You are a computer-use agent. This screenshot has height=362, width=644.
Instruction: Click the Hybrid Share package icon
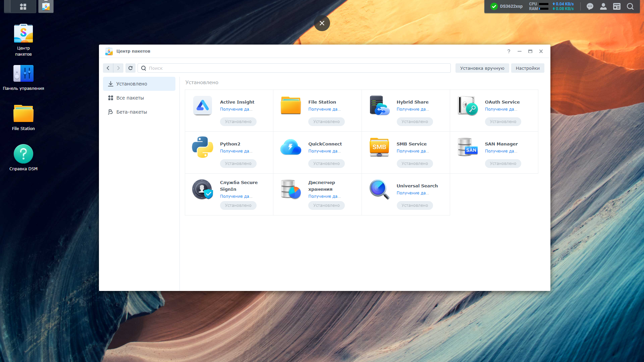point(379,105)
